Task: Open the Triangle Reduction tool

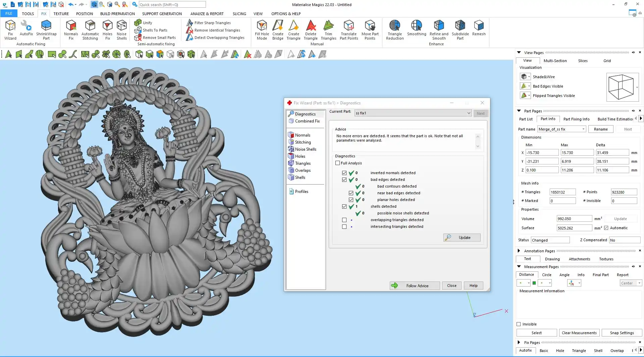Action: point(395,30)
